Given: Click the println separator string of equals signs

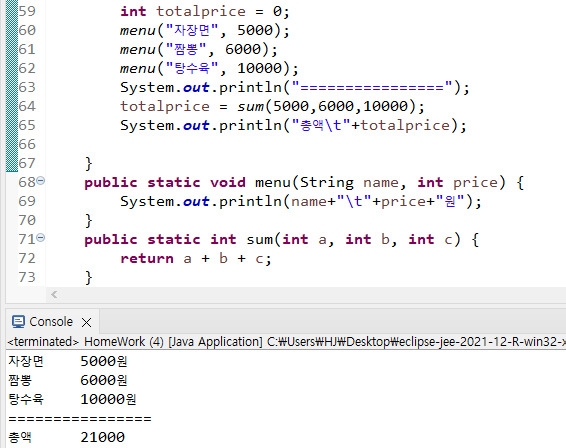Looking at the screenshot, I should click(x=372, y=88).
